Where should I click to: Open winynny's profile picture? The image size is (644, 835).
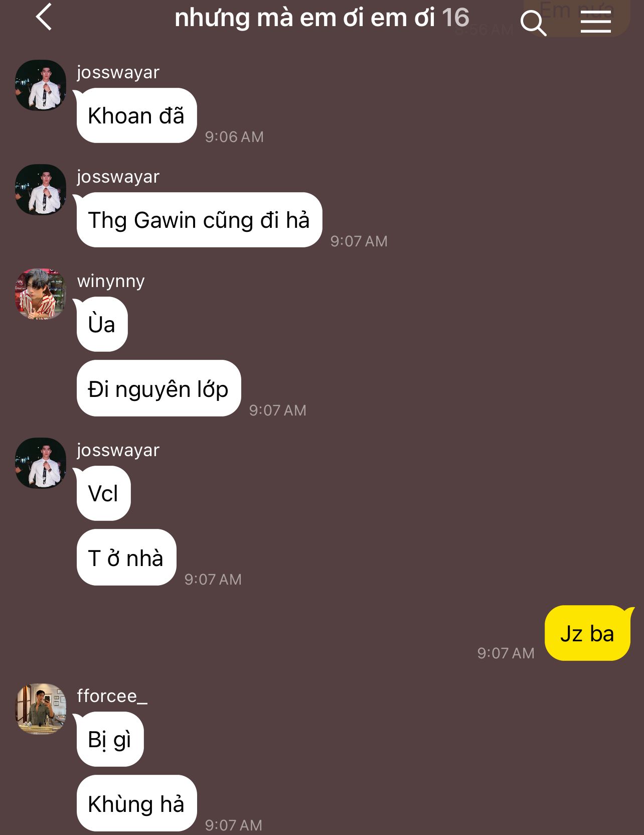point(41,294)
